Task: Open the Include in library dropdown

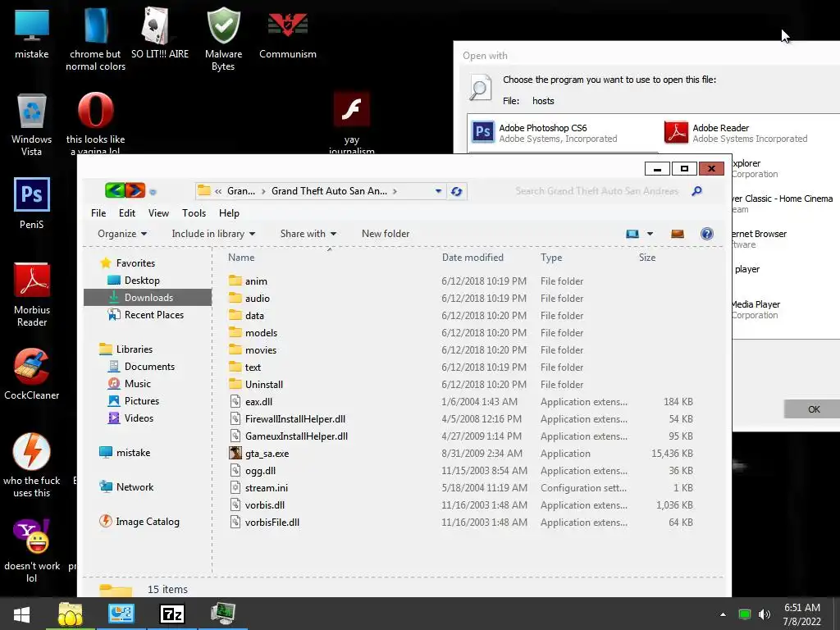Action: point(213,234)
